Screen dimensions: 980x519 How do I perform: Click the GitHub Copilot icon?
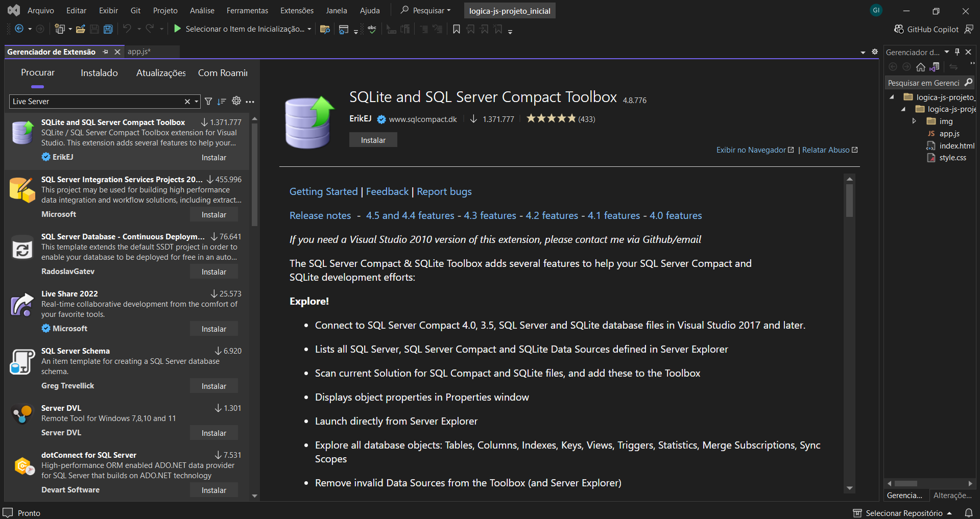pos(899,29)
